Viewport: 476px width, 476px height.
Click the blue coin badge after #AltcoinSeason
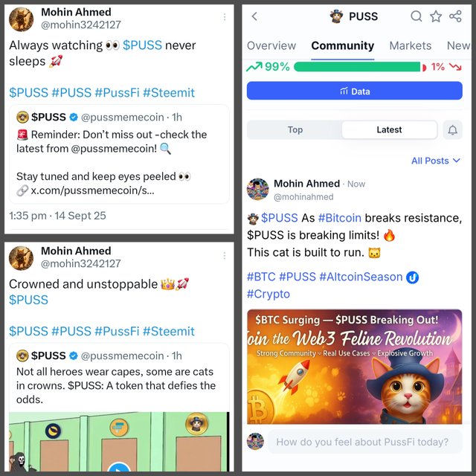[x=412, y=277]
